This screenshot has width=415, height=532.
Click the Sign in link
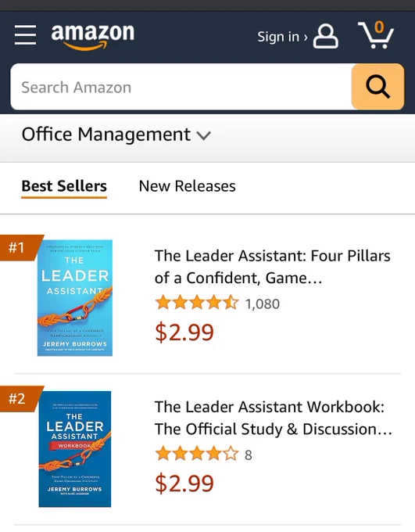282,37
